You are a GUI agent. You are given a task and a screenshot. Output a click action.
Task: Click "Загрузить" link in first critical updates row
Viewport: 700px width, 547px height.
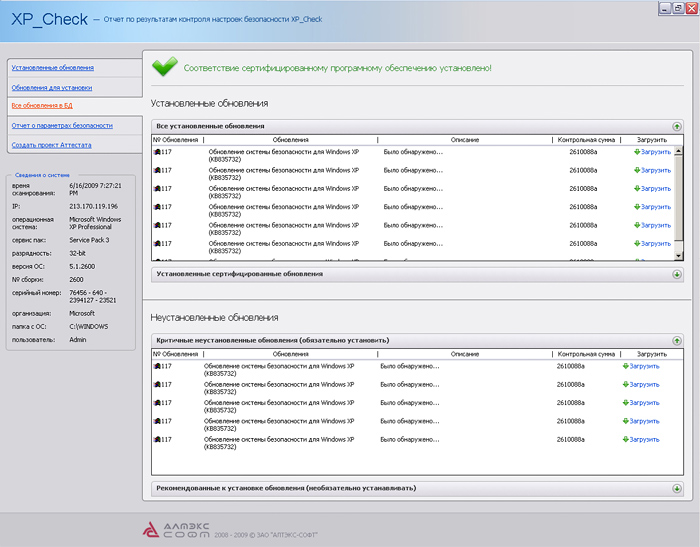[x=644, y=366]
